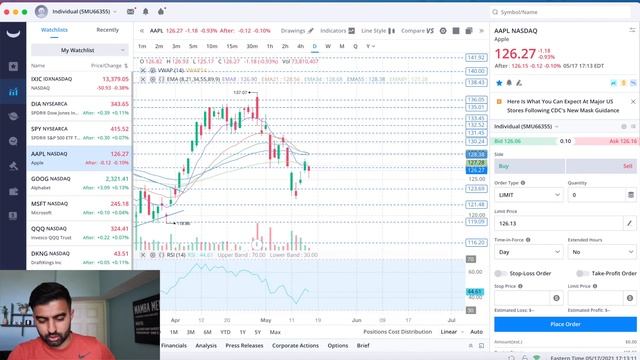Open Positions Cost Distribution
Image resolution: width=640 pixels, height=360 pixels.
(x=397, y=332)
